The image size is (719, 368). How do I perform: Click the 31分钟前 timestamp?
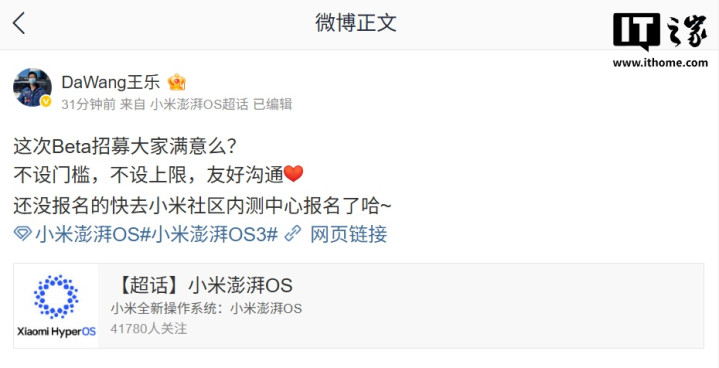[88, 104]
